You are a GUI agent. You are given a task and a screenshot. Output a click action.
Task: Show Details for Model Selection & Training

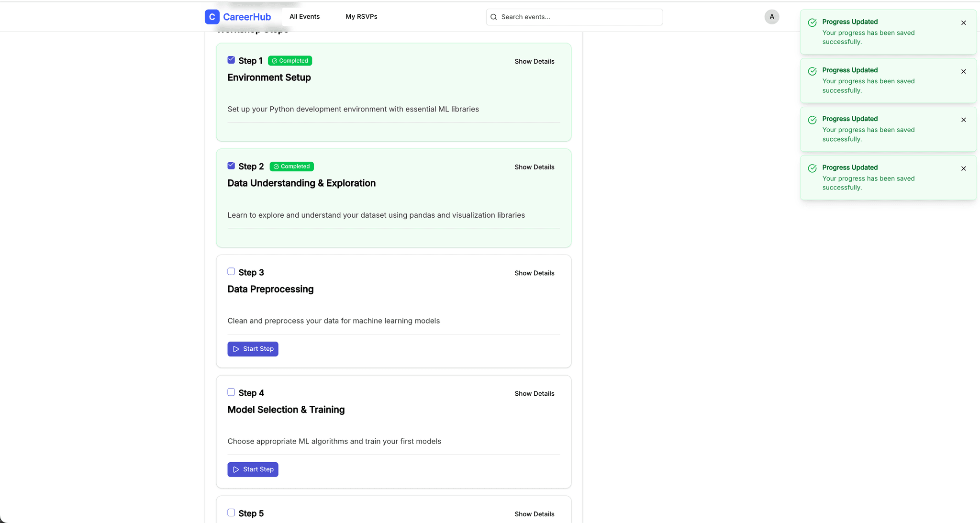(x=534, y=393)
